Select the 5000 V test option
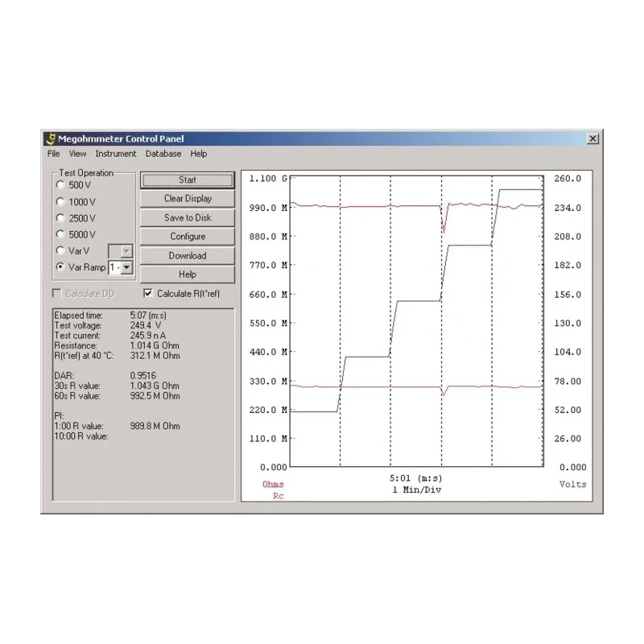 (60, 234)
